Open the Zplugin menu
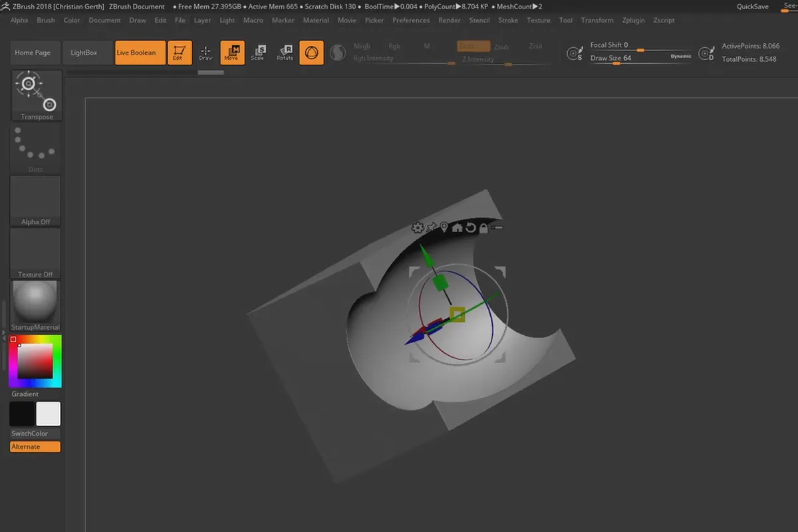The width and height of the screenshot is (798, 532). [634, 20]
